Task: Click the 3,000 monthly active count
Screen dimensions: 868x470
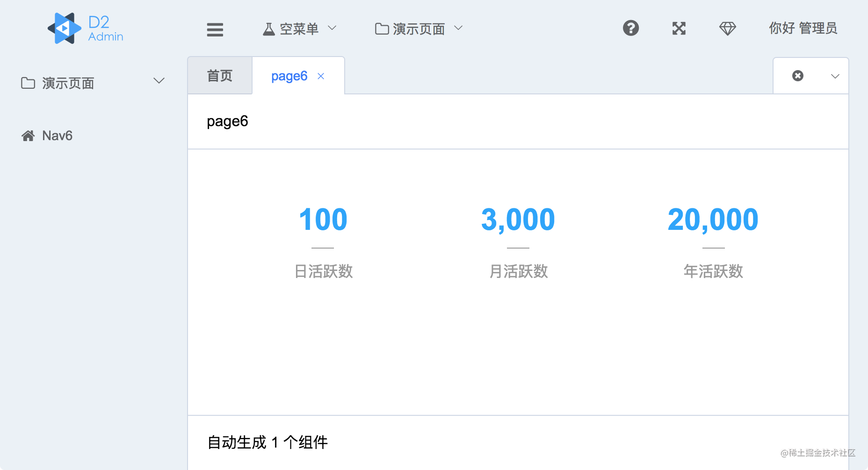Action: tap(518, 220)
